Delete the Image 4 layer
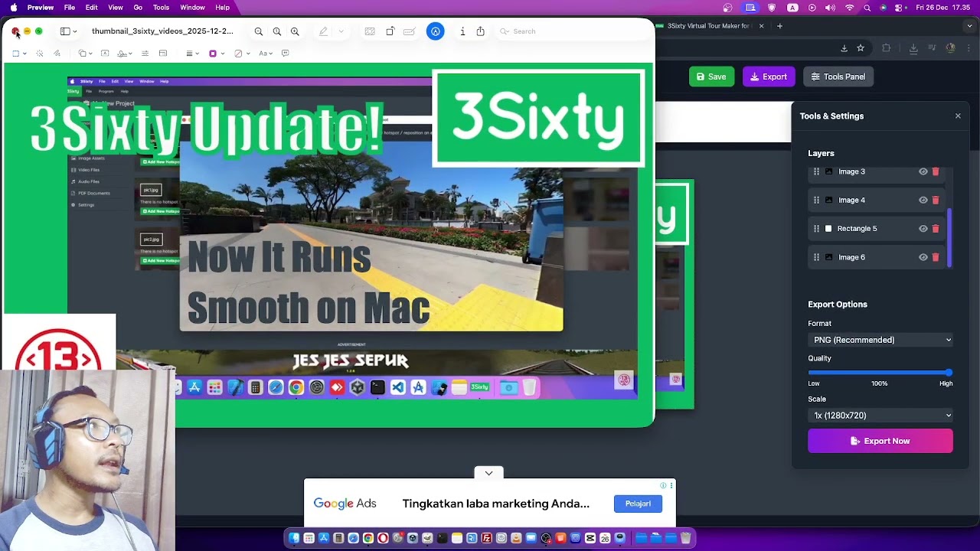The width and height of the screenshot is (980, 551). 936,200
